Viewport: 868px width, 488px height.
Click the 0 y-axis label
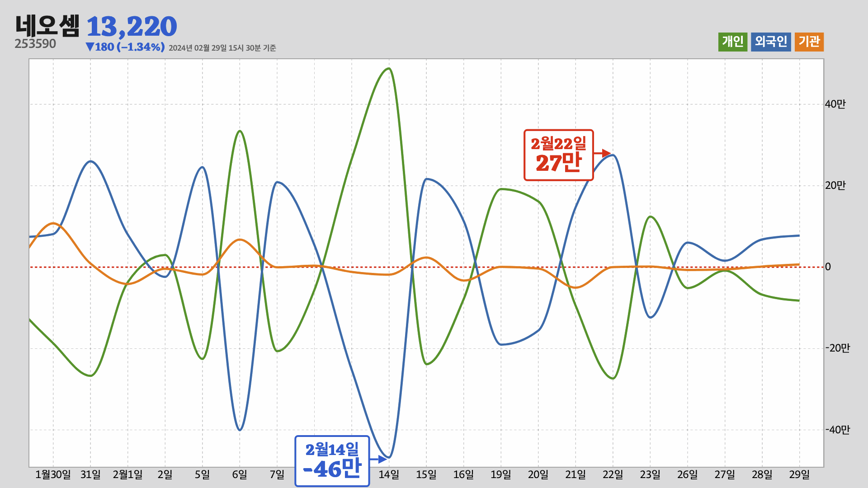click(828, 267)
